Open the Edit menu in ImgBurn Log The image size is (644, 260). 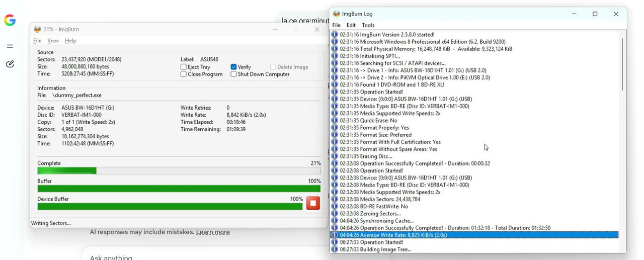point(351,25)
